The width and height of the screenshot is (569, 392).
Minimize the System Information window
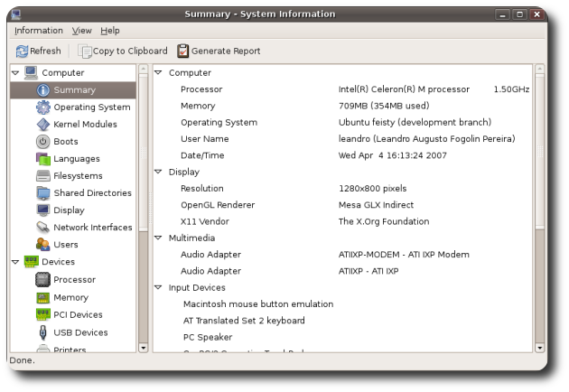(502, 14)
